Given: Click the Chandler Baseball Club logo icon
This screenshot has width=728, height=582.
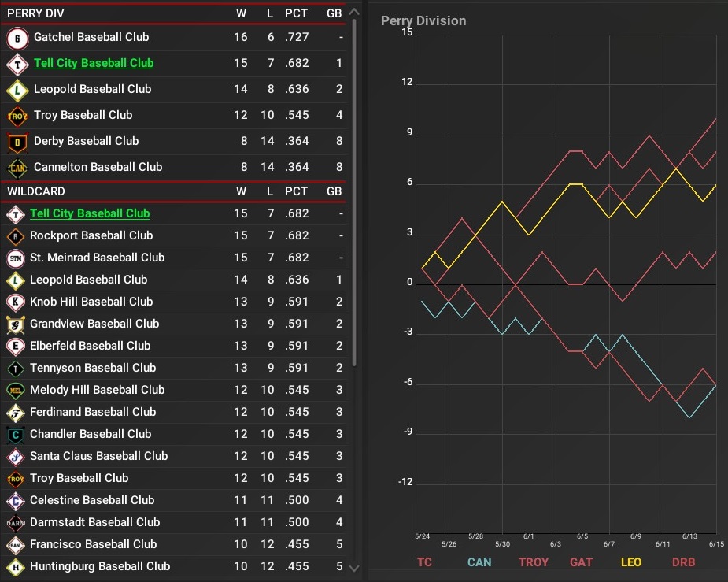Looking at the screenshot, I should (15, 434).
